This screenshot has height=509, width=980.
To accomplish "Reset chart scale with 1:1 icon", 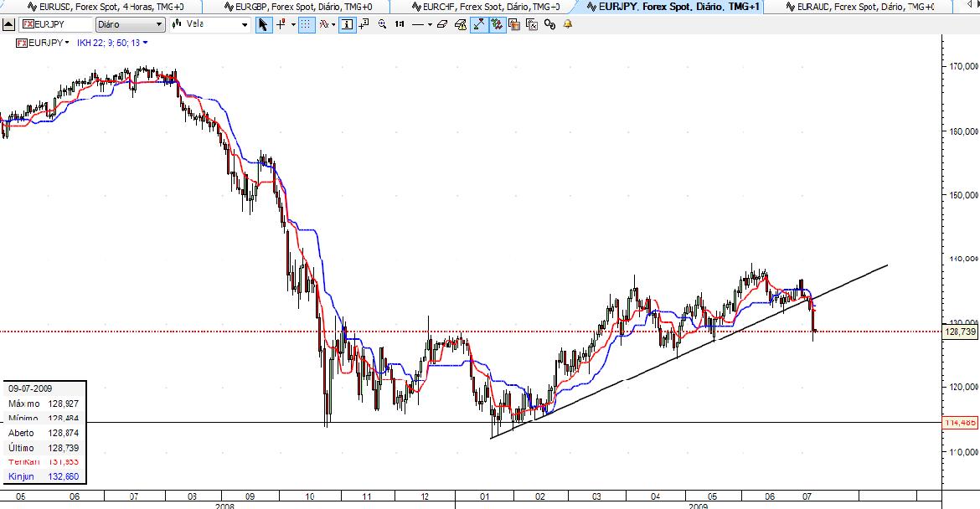I will coord(400,24).
